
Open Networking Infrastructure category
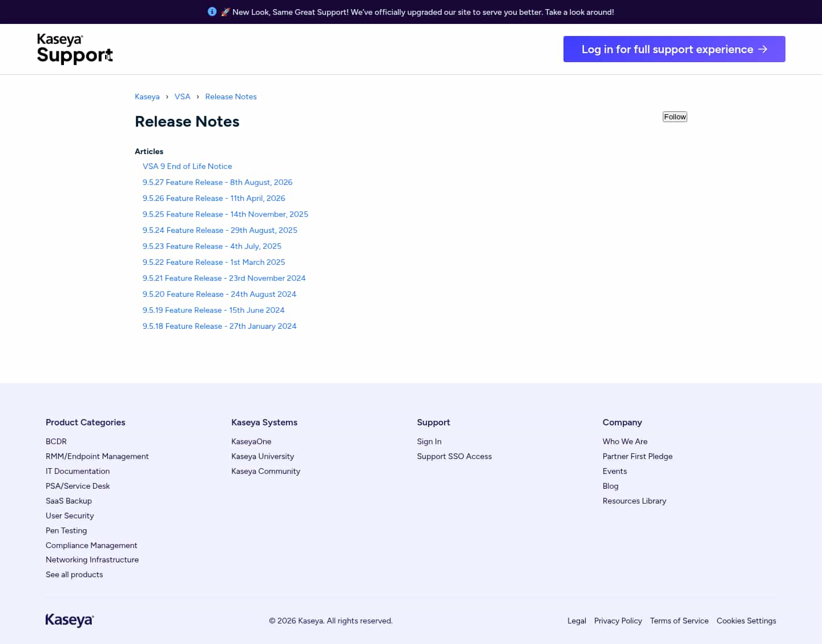[x=92, y=560]
